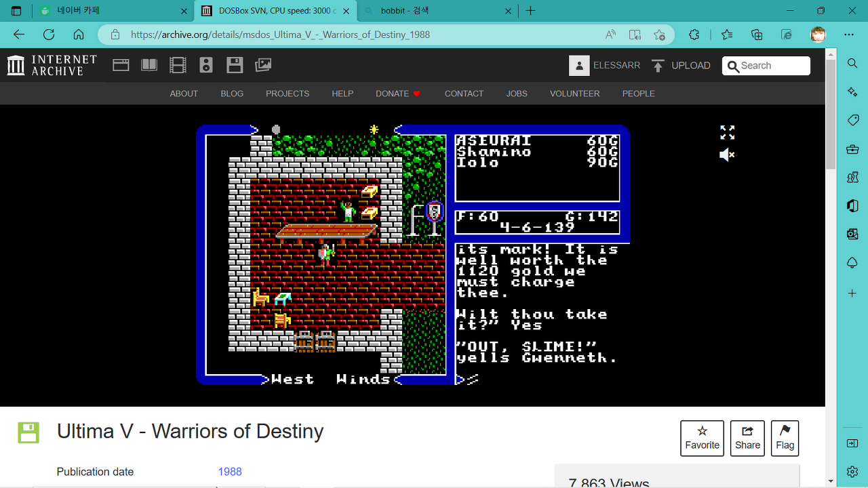
Task: Close the 네이버 카페 tab
Action: pos(184,11)
